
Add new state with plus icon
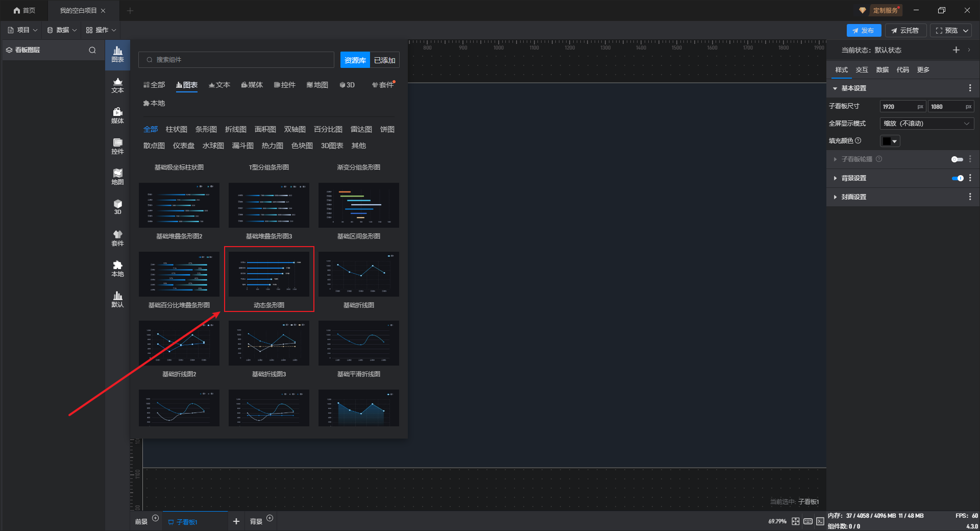[x=956, y=50]
